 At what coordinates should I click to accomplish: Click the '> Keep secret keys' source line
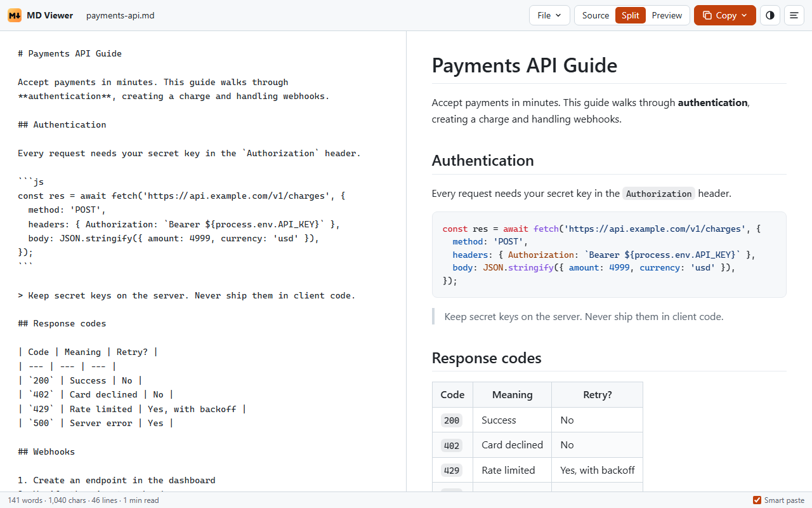click(x=187, y=296)
